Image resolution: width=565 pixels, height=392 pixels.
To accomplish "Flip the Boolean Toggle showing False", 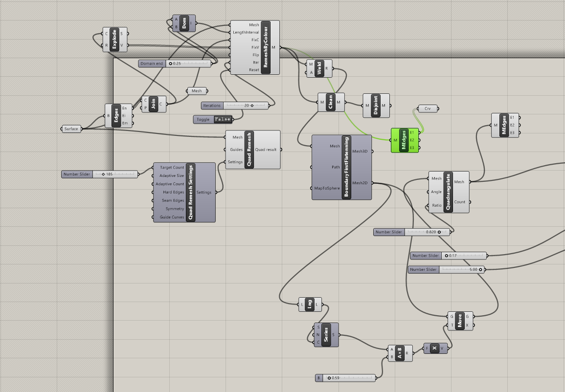I will (x=222, y=120).
